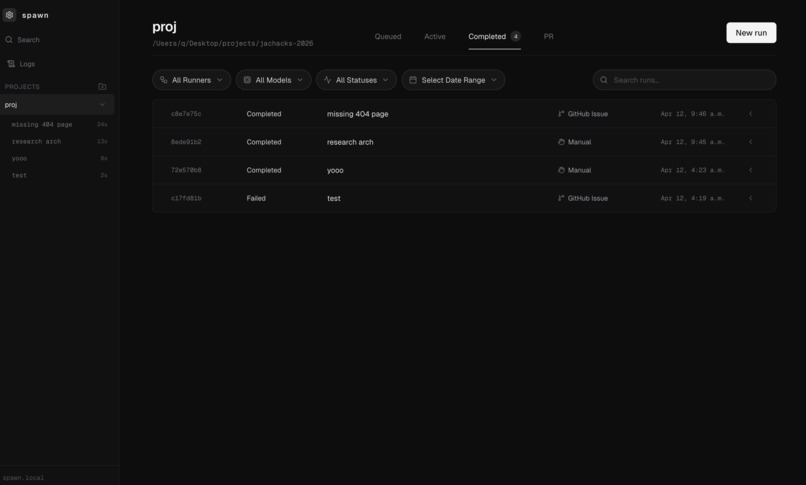Open sidebar run 'research arch'
Screen dimensions: 806x485
pyautogui.click(x=59, y=141)
